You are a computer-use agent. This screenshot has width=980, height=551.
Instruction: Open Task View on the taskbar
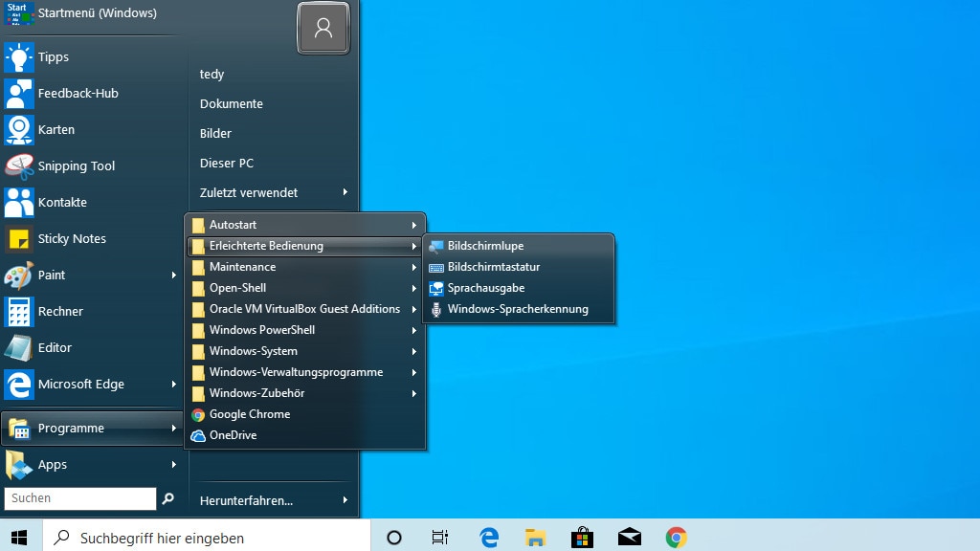439,537
